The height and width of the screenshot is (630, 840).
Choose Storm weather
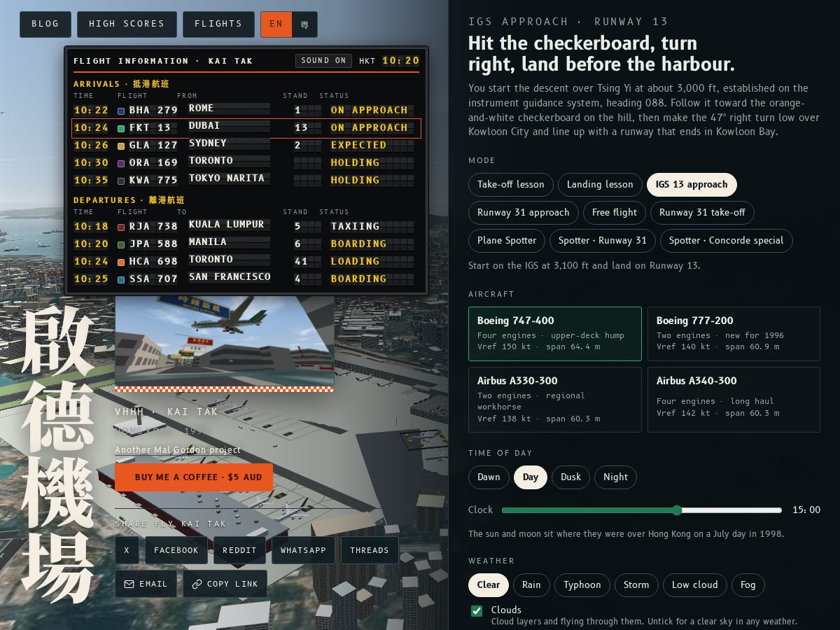tap(636, 585)
